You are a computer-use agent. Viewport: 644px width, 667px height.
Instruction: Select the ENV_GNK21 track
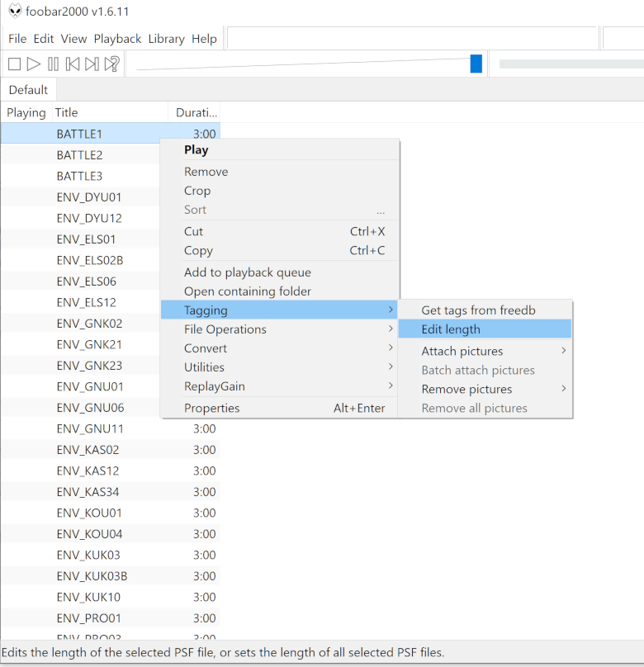pyautogui.click(x=81, y=344)
